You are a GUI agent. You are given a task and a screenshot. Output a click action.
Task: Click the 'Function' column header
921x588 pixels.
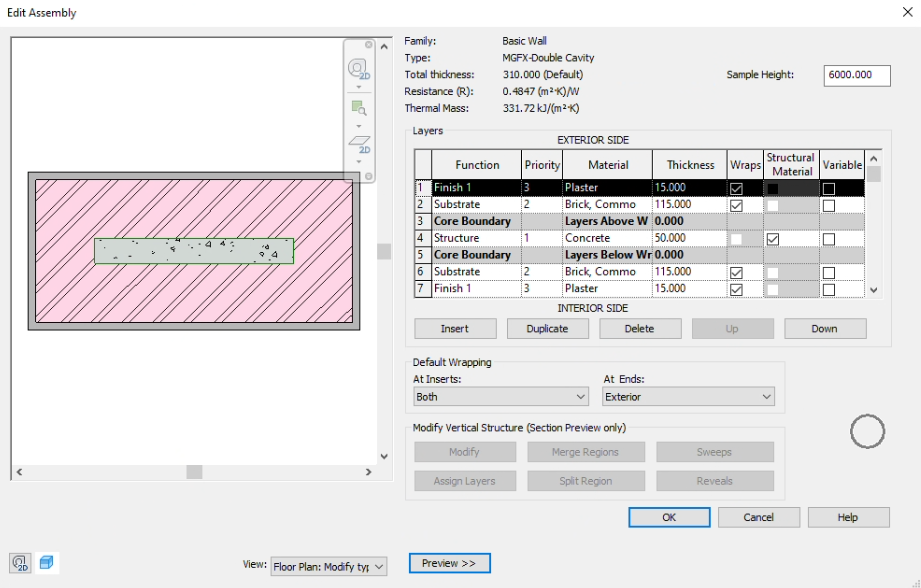tap(476, 165)
